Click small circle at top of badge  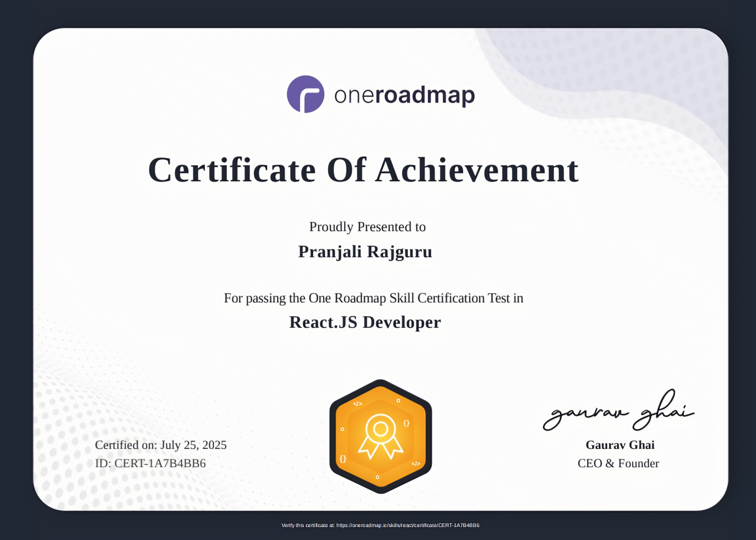[x=398, y=401]
